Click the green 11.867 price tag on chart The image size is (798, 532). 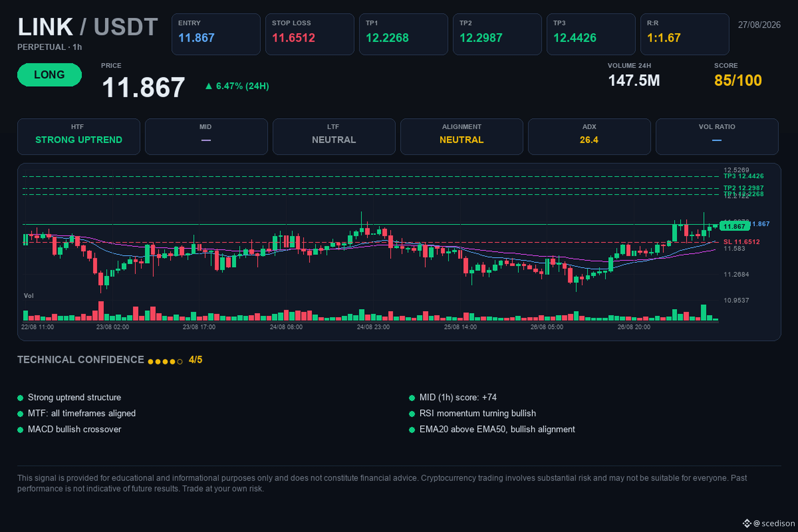pos(734,226)
